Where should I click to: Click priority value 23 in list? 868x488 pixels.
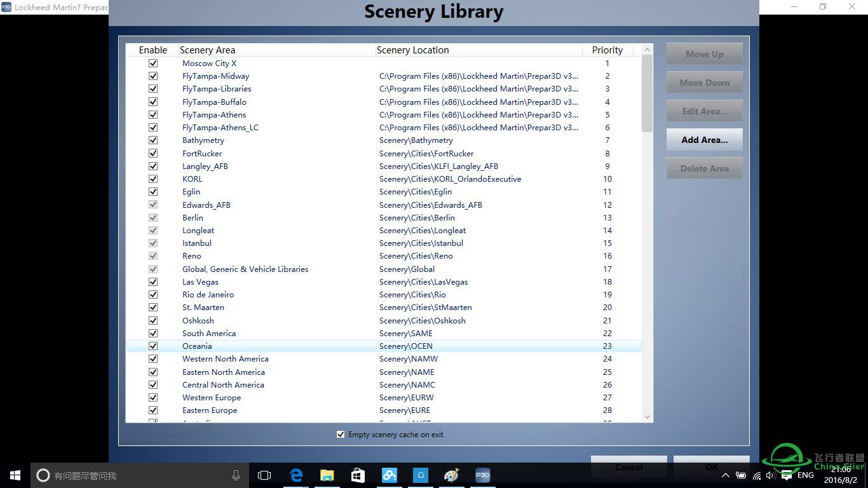[x=607, y=346]
